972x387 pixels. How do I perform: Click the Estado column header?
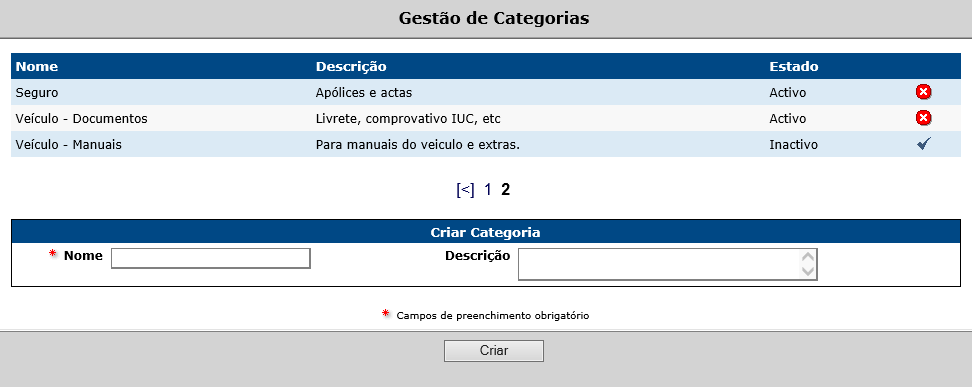coord(793,66)
